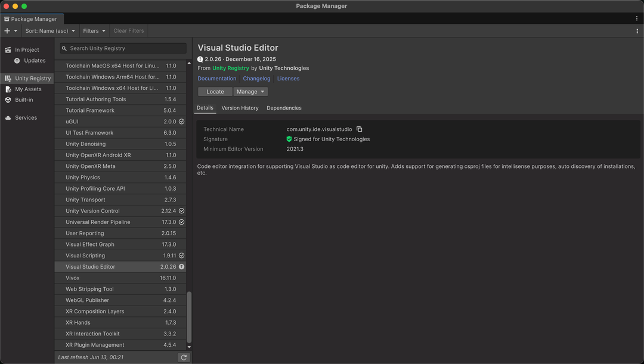This screenshot has height=364, width=644.
Task: Click the green Unity Registry link
Action: pyautogui.click(x=230, y=68)
